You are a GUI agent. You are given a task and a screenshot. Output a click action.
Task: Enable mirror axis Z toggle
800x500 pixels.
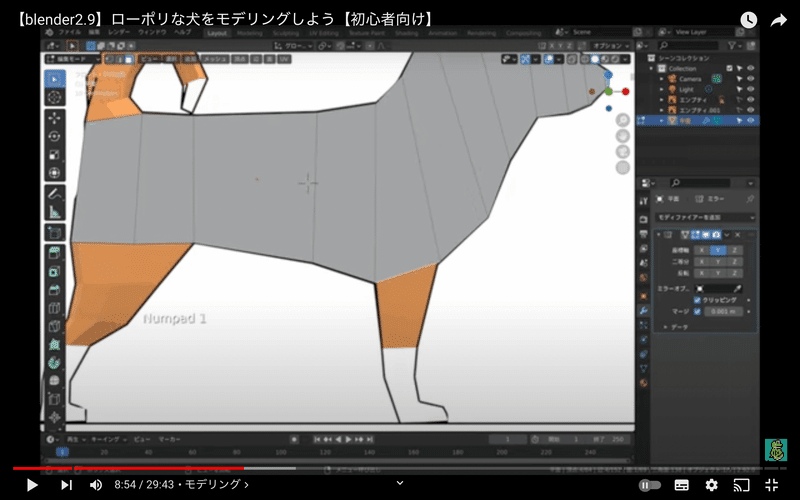pyautogui.click(x=734, y=250)
